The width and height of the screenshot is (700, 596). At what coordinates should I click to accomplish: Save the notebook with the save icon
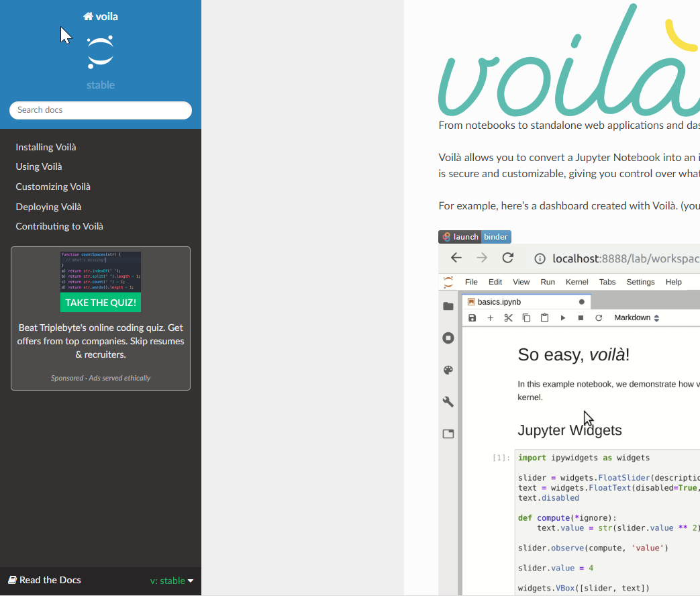pyautogui.click(x=472, y=317)
